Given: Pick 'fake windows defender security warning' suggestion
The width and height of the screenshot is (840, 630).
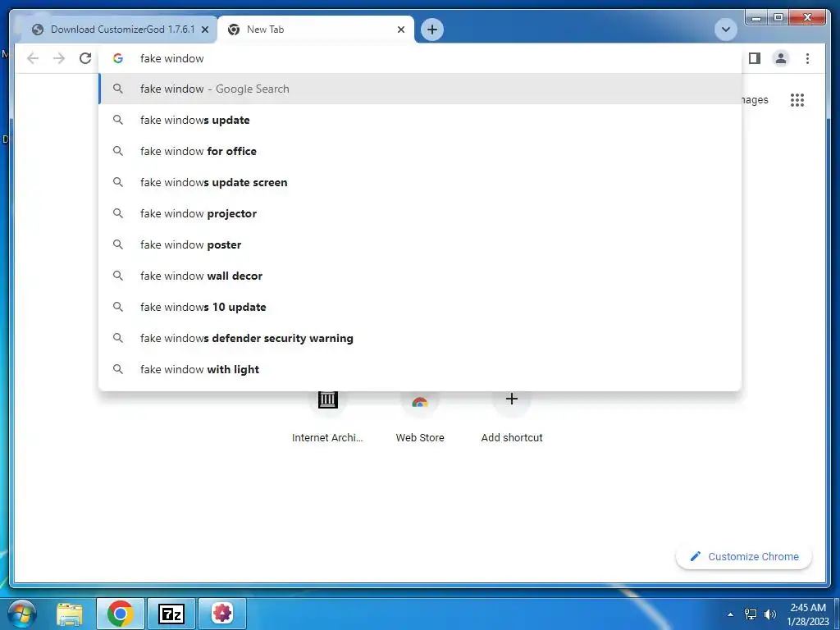Looking at the screenshot, I should 420,338.
